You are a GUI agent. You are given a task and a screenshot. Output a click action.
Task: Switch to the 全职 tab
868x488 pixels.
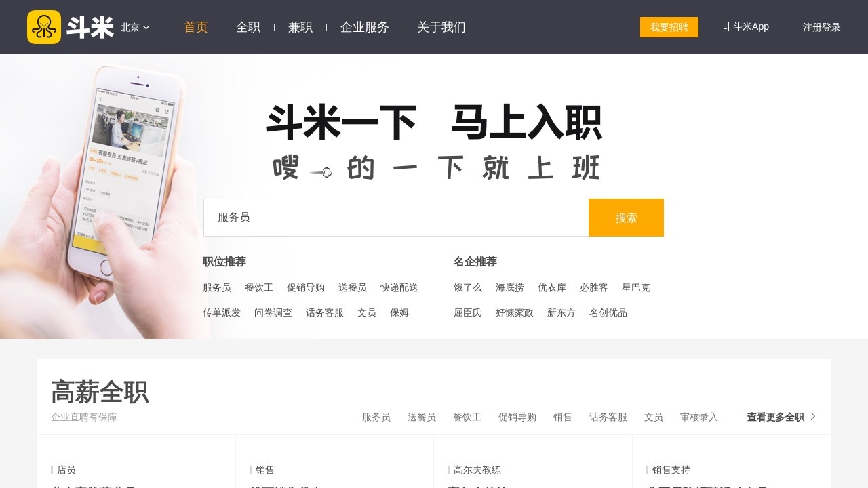click(x=248, y=27)
